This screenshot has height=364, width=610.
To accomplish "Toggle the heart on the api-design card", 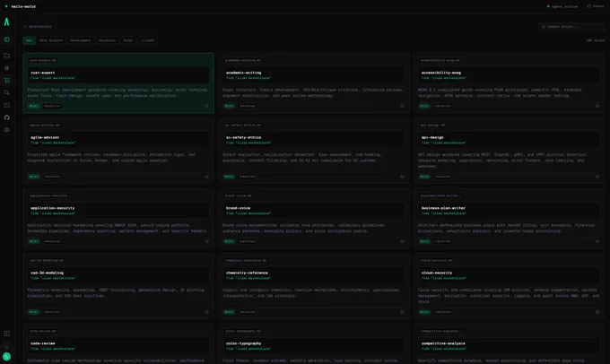I will tap(597, 177).
